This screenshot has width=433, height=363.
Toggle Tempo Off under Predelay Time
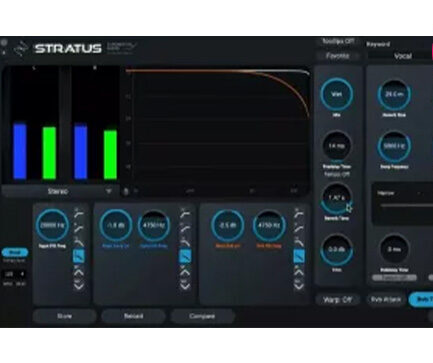tap(337, 174)
